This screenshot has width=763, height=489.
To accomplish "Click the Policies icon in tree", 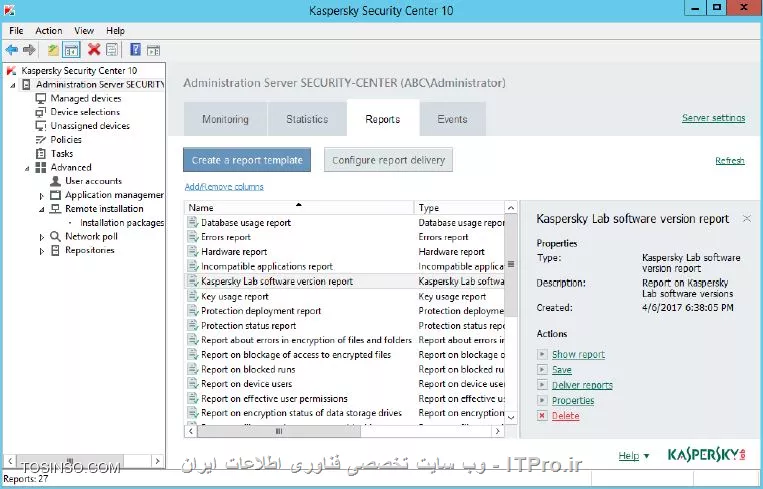I will (41, 140).
